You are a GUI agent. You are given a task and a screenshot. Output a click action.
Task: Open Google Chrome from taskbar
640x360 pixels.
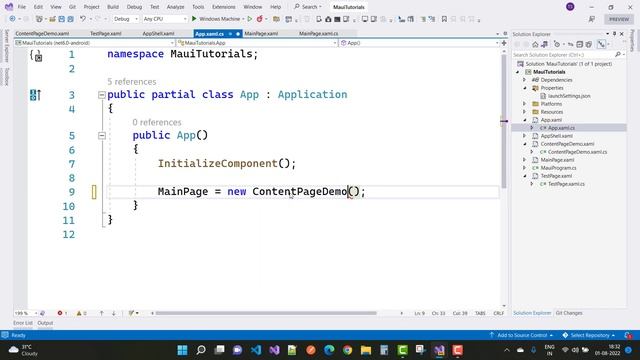[347, 350]
